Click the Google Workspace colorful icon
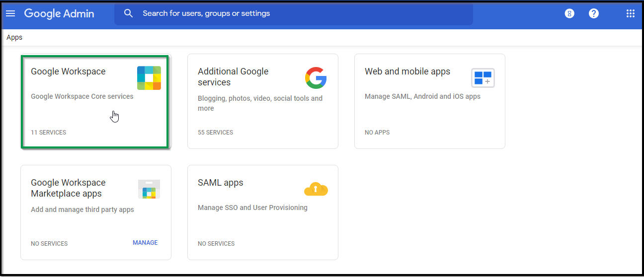The height and width of the screenshot is (277, 644). (x=149, y=78)
